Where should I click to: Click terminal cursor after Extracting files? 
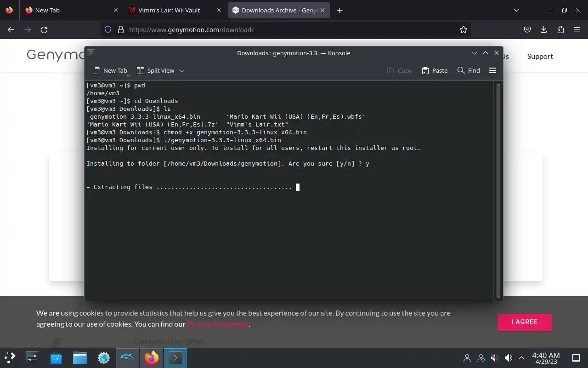click(298, 187)
